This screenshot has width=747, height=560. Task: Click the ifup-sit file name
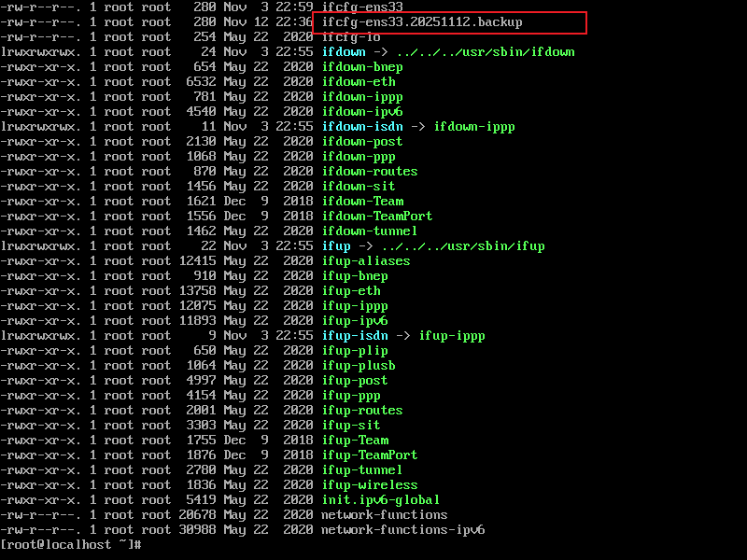351,426
